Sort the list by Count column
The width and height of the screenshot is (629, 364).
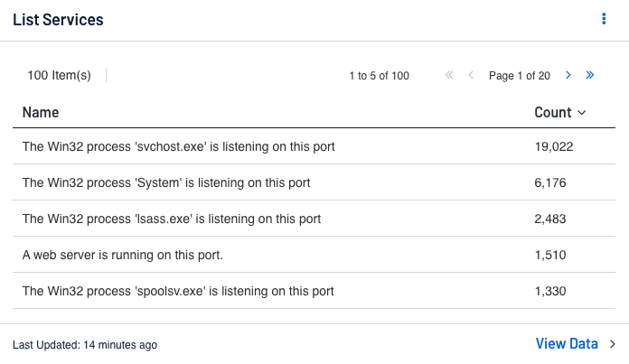click(552, 113)
